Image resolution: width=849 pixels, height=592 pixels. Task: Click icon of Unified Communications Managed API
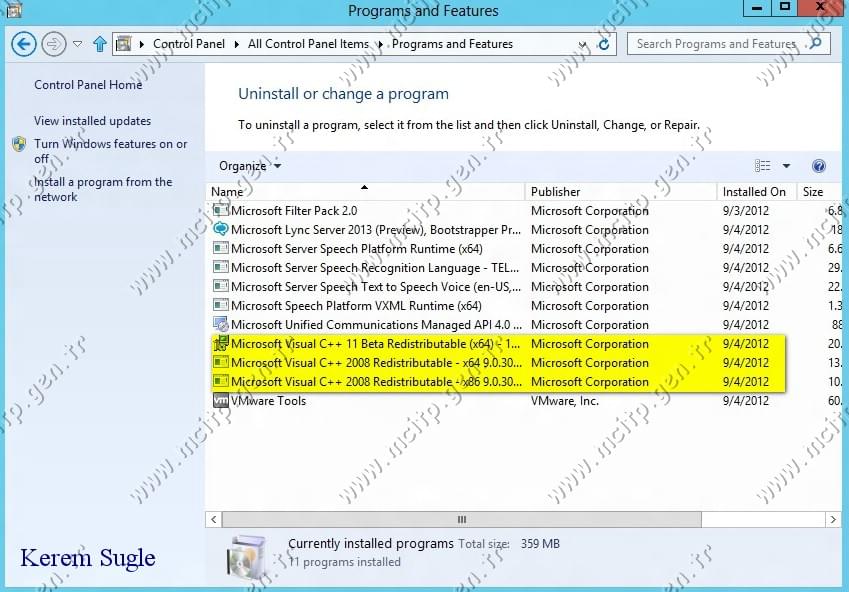click(220, 324)
